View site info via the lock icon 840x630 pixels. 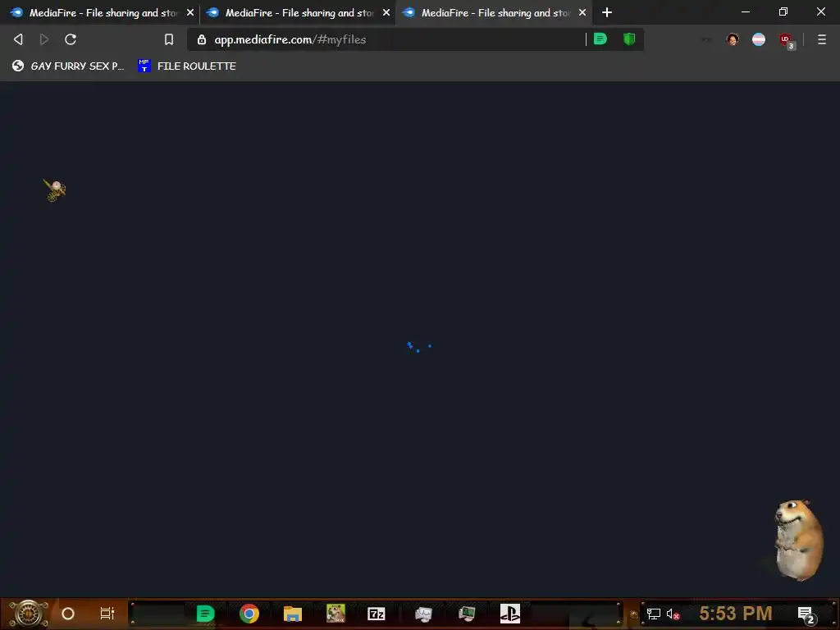coord(202,39)
